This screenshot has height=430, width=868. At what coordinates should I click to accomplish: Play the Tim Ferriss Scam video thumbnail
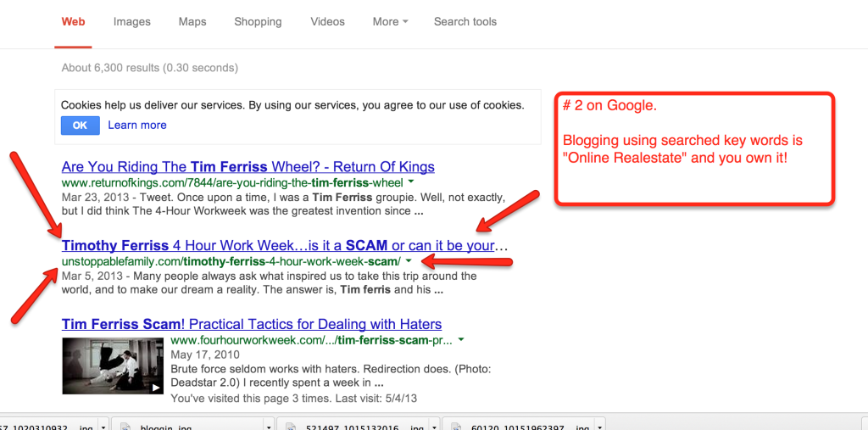[x=113, y=366]
